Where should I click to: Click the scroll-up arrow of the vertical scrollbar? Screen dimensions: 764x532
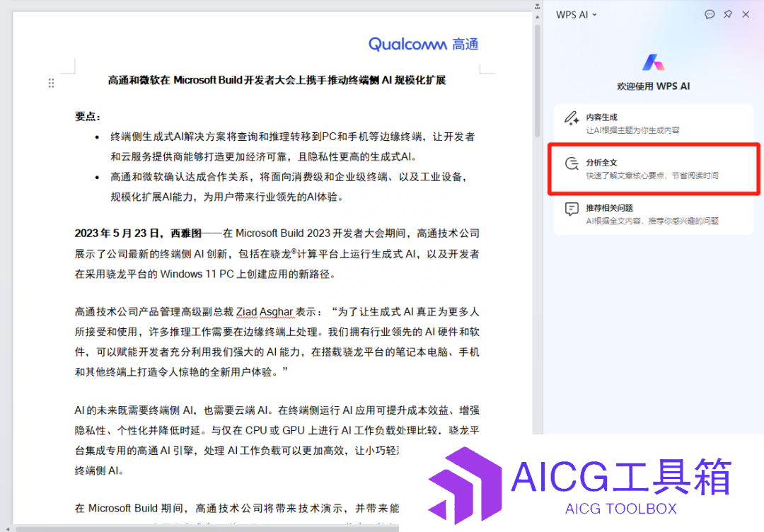[x=538, y=17]
